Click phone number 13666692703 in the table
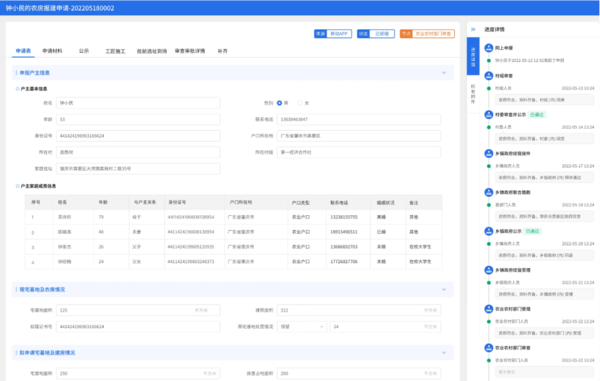The width and height of the screenshot is (600, 381). [344, 247]
